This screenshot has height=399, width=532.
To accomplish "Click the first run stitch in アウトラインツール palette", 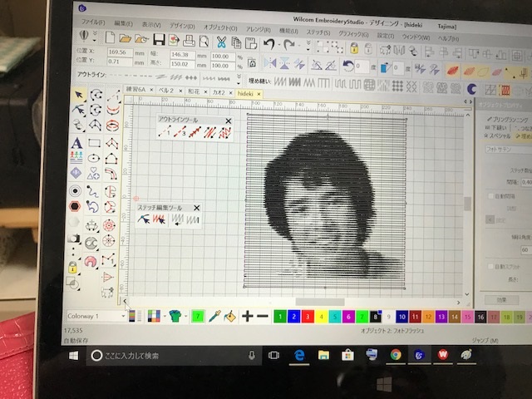I will coord(165,131).
